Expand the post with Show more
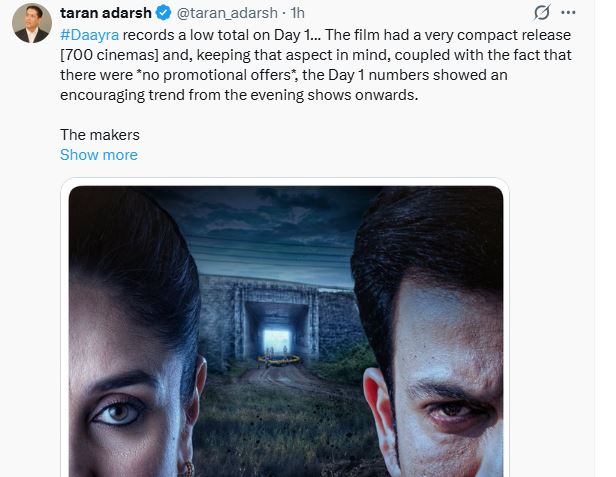Screen dimensions: 616x477 [x=99, y=155]
